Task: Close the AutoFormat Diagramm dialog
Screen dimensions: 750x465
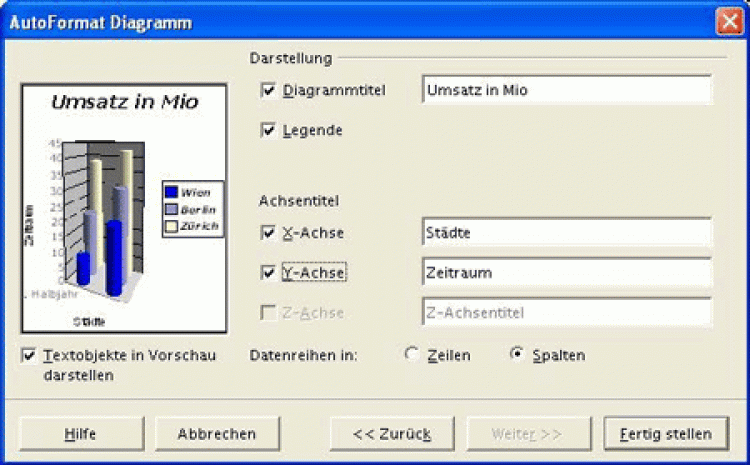Action: 728,22
